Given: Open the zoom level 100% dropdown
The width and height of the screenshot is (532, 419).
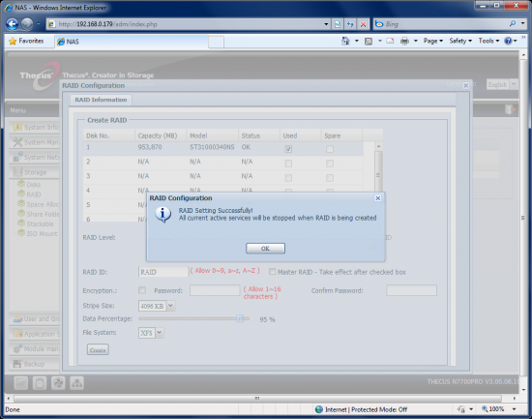Looking at the screenshot, I should 515,409.
